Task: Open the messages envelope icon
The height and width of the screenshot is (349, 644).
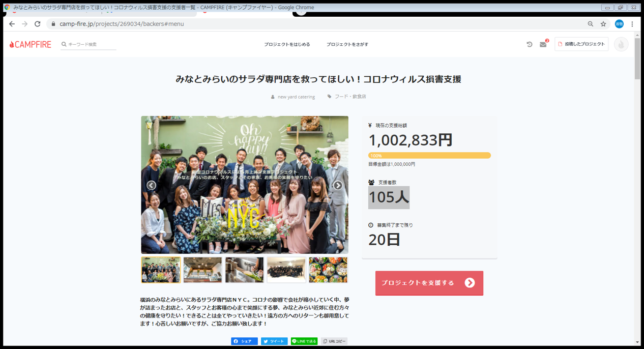Action: [543, 45]
